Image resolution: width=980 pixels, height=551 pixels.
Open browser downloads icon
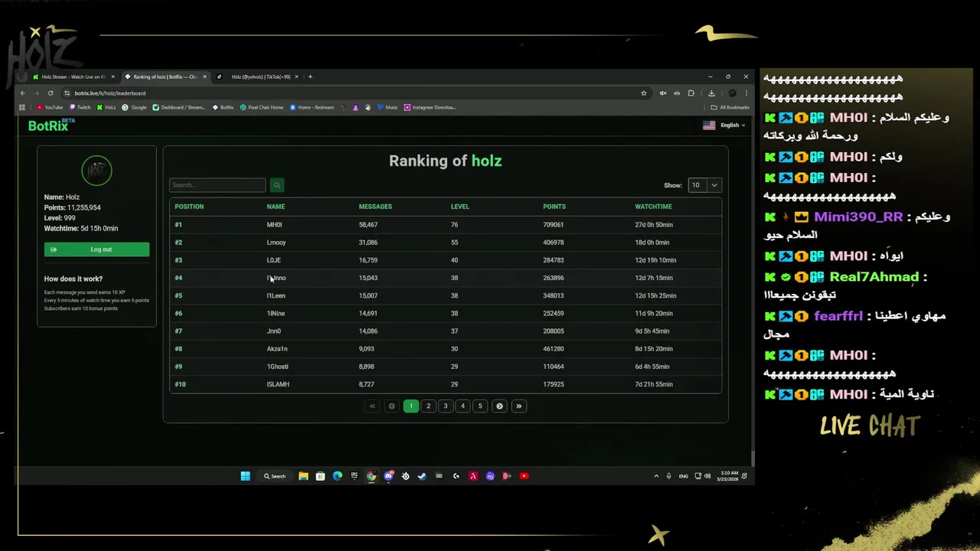pos(711,93)
